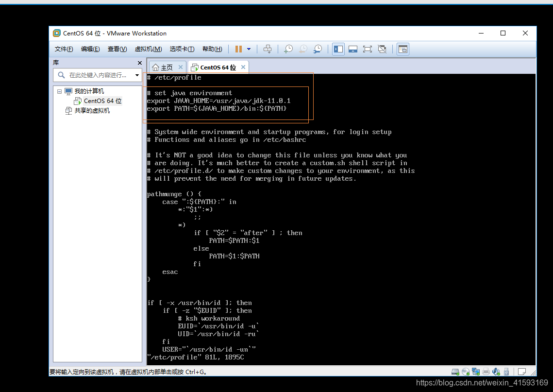Click the USB controller status icon
This screenshot has width=553, height=392.
pyautogui.click(x=506, y=372)
